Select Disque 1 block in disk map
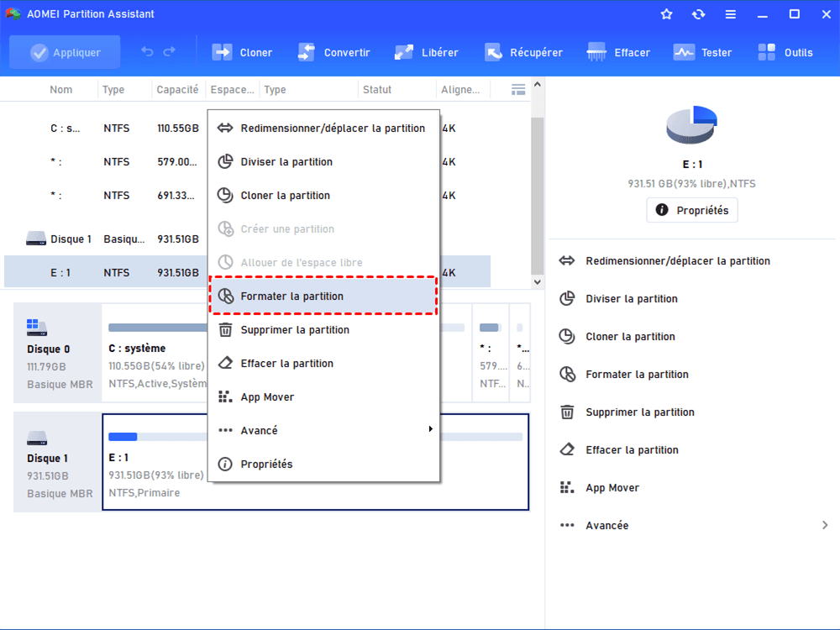This screenshot has height=630, width=840. [x=57, y=462]
